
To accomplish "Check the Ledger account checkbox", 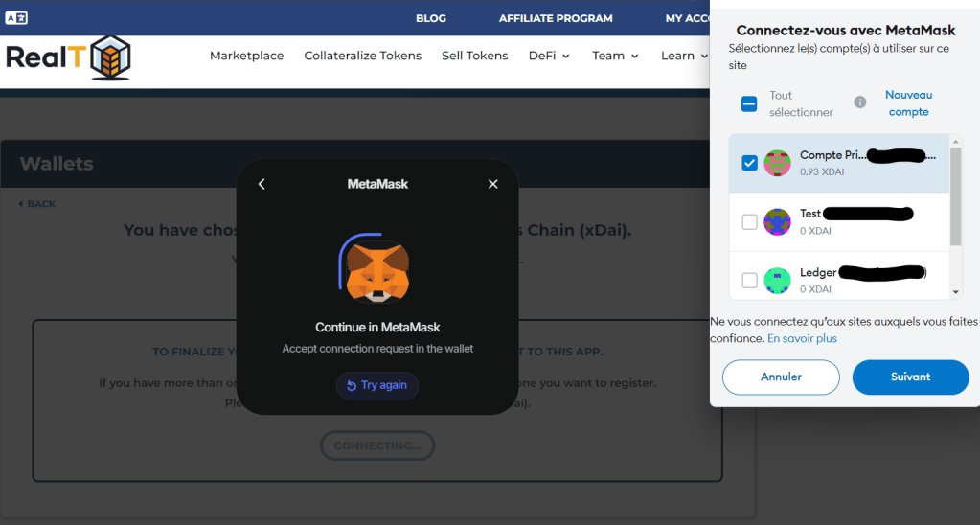I will tap(749, 281).
